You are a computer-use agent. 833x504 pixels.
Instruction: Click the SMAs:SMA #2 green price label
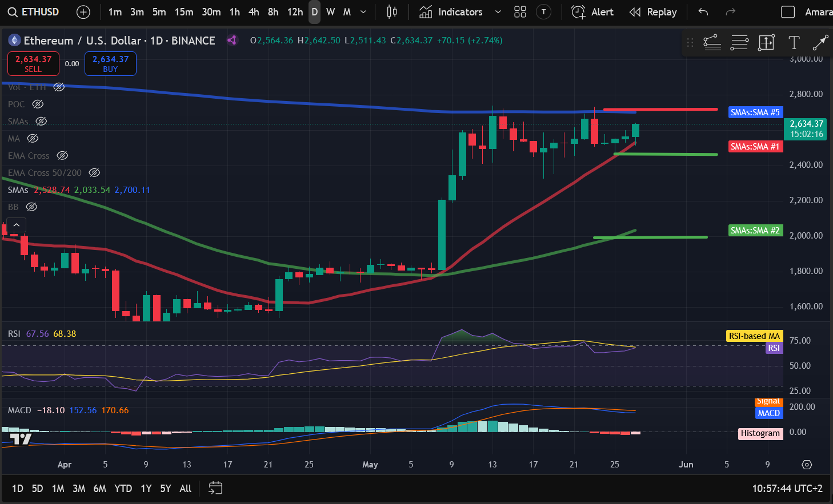coord(755,231)
